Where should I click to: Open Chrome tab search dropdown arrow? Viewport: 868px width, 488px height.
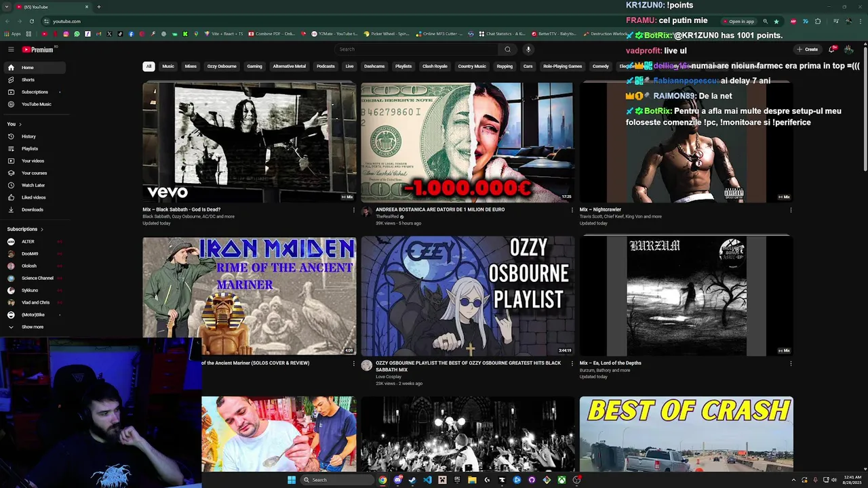tap(6, 7)
